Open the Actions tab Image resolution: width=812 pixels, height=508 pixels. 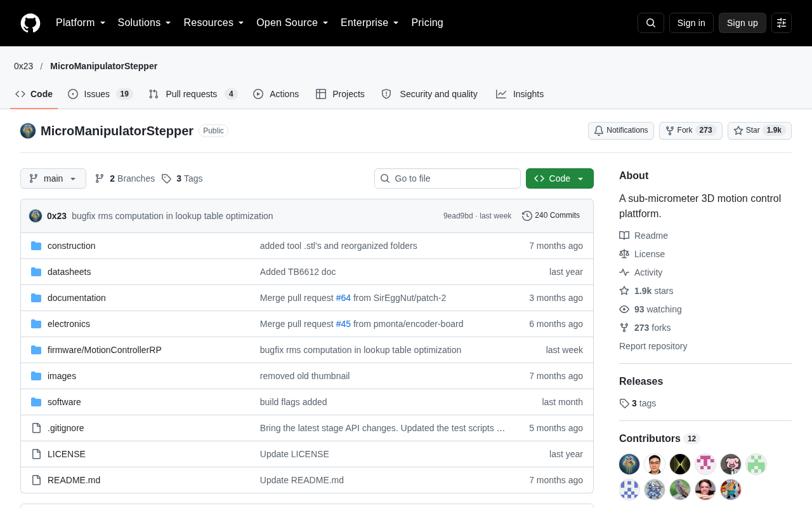[276, 94]
